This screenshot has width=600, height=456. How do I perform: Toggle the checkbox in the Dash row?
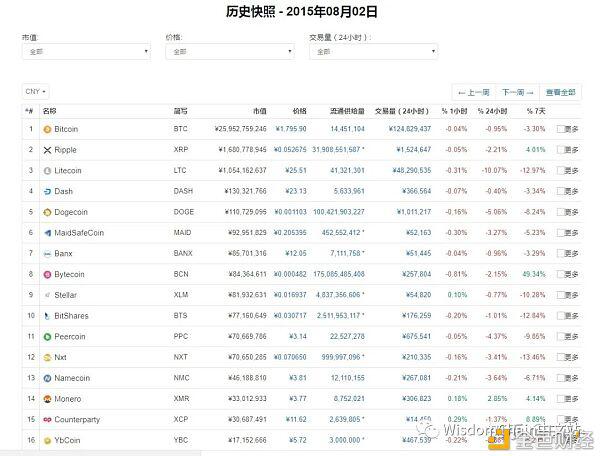(560, 191)
